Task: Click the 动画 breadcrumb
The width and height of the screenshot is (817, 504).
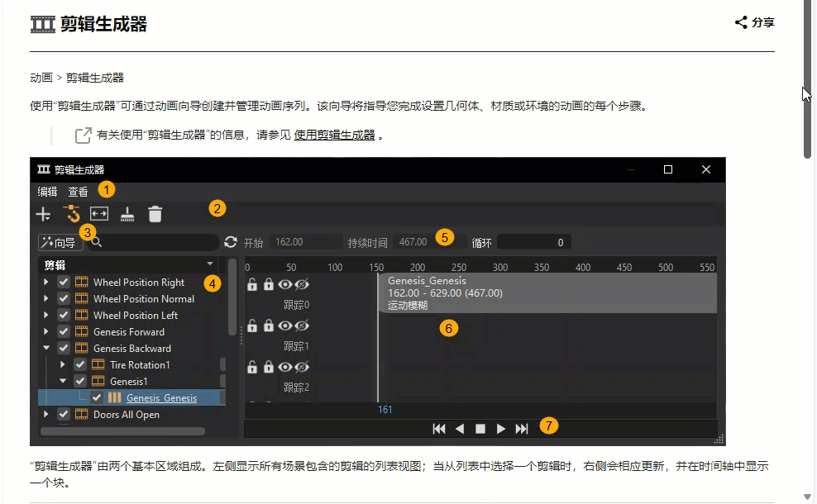Action: click(x=41, y=78)
